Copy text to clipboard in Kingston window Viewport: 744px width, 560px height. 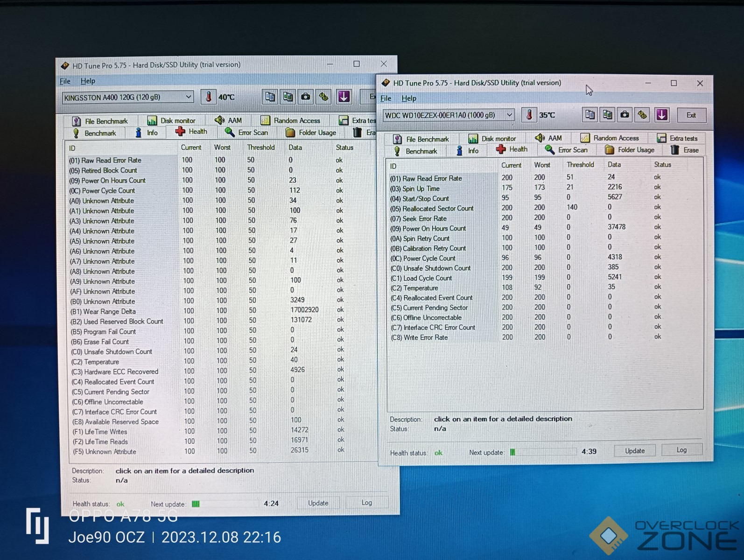(x=270, y=97)
